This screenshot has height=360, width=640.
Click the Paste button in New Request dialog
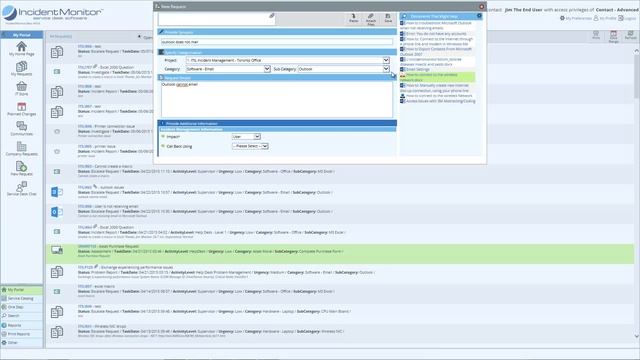pyautogui.click(x=353, y=18)
